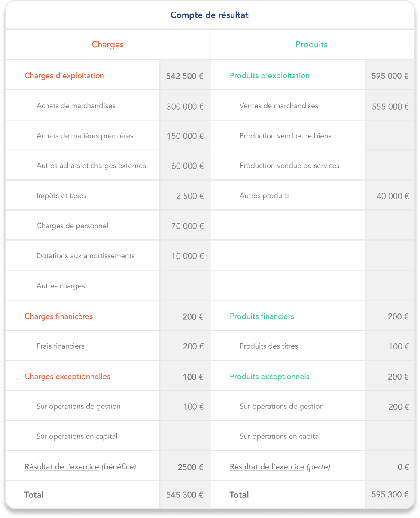
Task: Open the Résultat de l'exercice (bénéfice) link
Action: 62,466
